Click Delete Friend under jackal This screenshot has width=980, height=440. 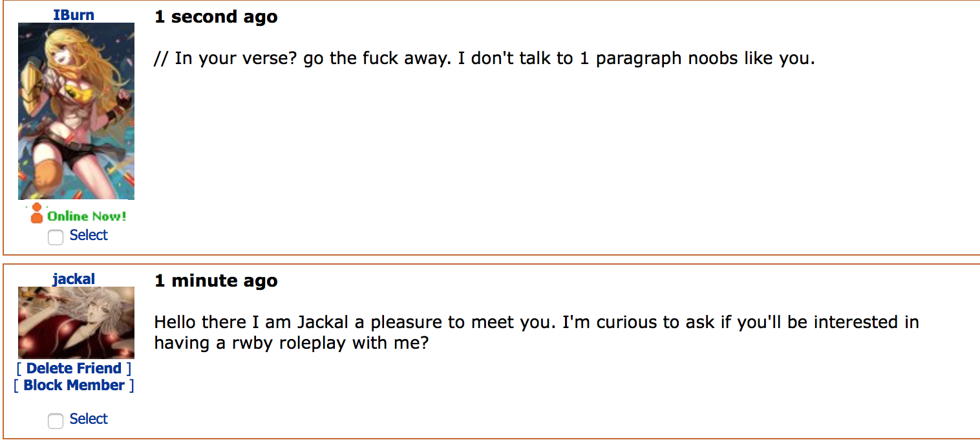pos(74,368)
